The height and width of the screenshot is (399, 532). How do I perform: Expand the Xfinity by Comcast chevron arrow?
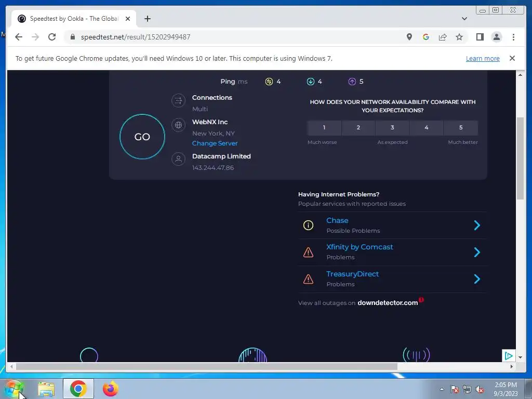click(x=477, y=252)
